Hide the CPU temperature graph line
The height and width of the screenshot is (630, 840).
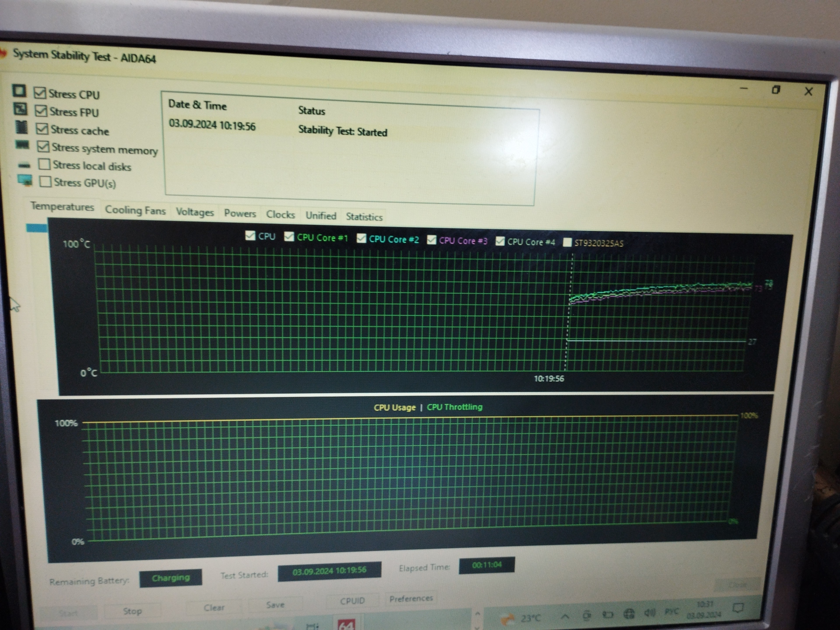pos(250,235)
